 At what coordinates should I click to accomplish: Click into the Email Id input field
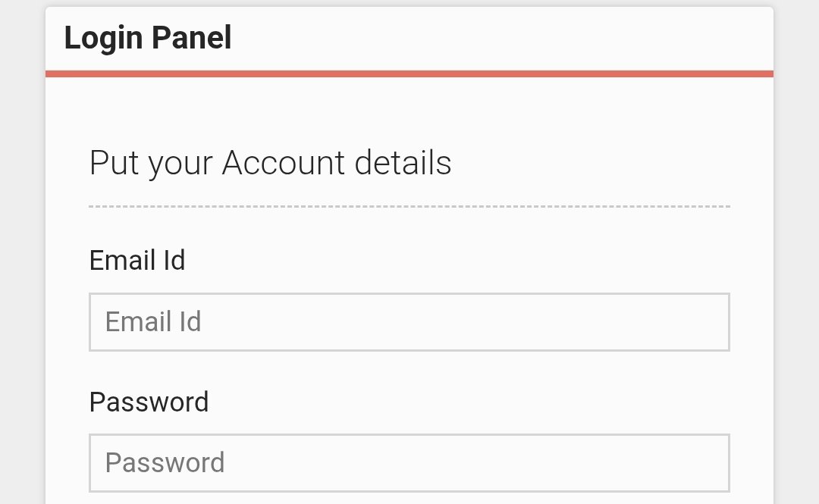tap(409, 322)
